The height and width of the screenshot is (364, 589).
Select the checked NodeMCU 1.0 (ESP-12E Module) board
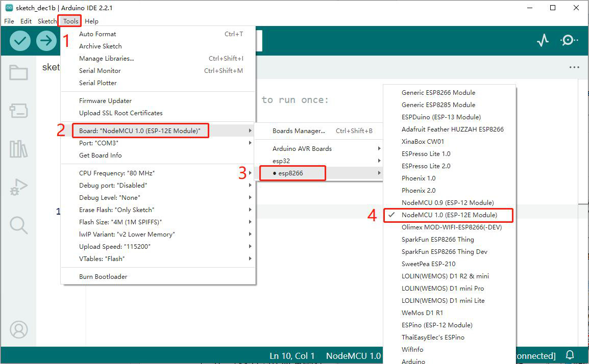449,215
